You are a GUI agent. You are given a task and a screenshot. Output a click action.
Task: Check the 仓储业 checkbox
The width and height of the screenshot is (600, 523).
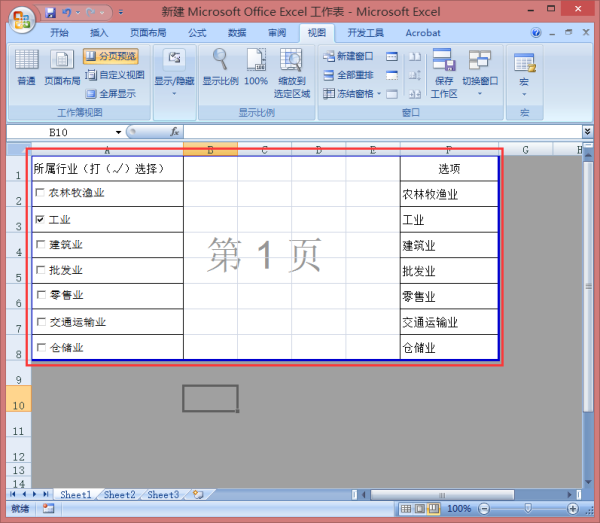tap(41, 347)
